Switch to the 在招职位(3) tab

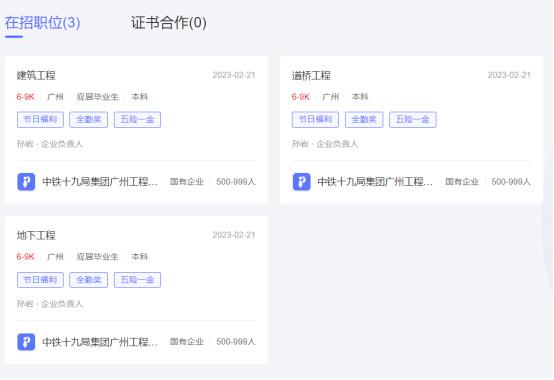coord(42,23)
